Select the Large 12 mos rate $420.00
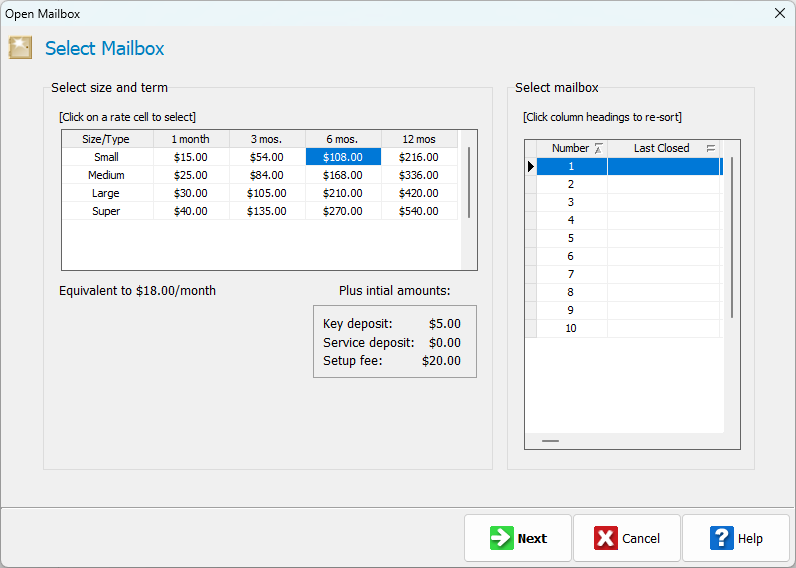796x568 pixels. pyautogui.click(x=419, y=193)
